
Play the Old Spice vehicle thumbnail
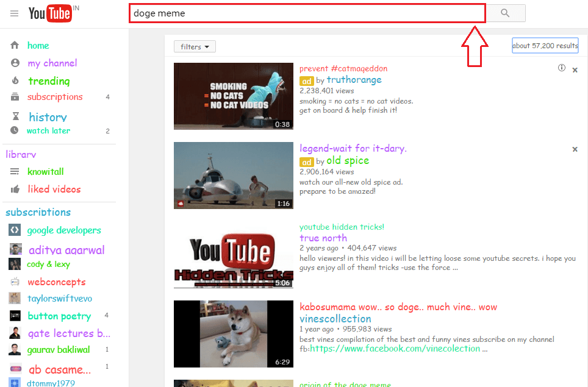[x=233, y=176]
